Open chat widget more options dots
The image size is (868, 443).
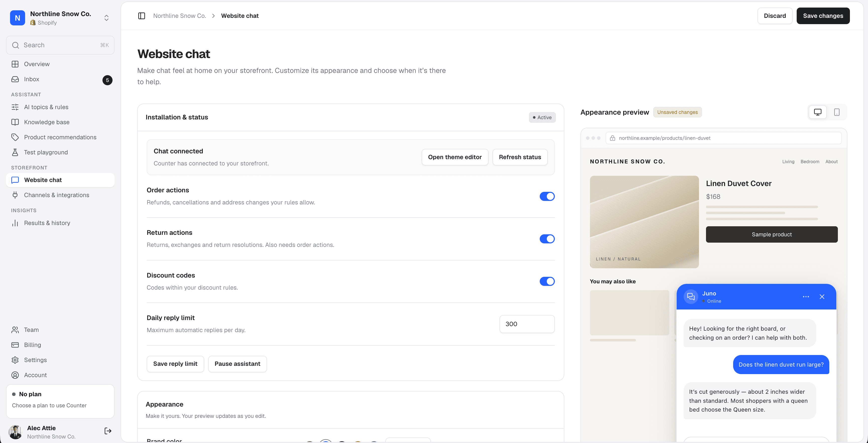(x=806, y=297)
